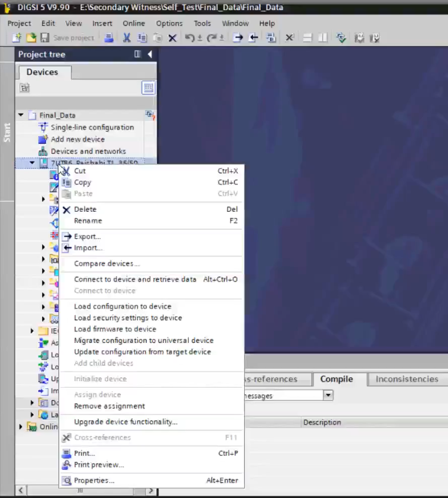
Task: Open the Project menu
Action: pyautogui.click(x=19, y=23)
